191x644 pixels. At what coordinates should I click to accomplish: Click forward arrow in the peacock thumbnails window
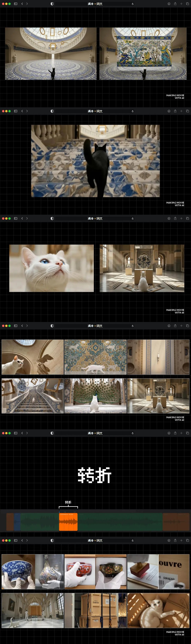click(x=27, y=326)
